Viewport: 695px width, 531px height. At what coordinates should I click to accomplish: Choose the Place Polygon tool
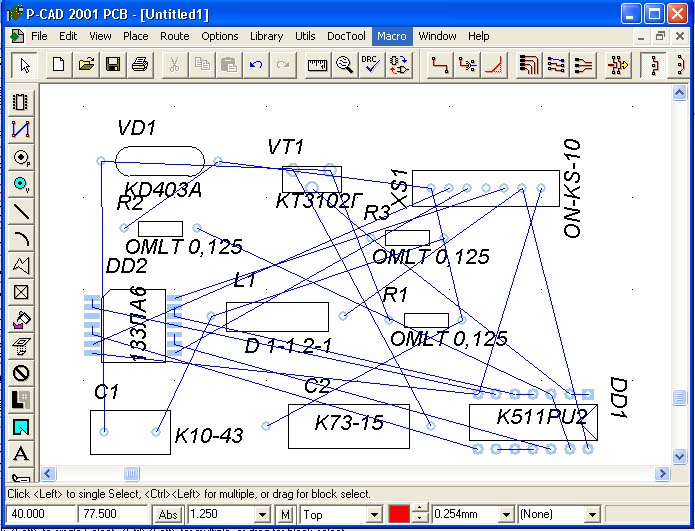click(20, 265)
